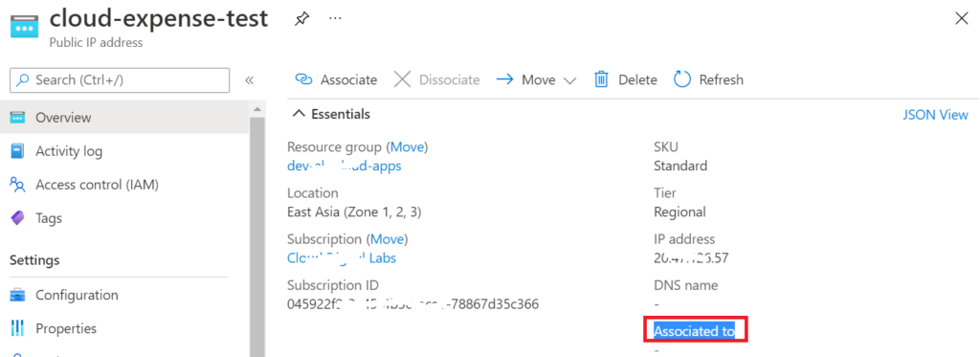980x357 pixels.
Task: Click the Overview icon in sidebar
Action: [17, 118]
